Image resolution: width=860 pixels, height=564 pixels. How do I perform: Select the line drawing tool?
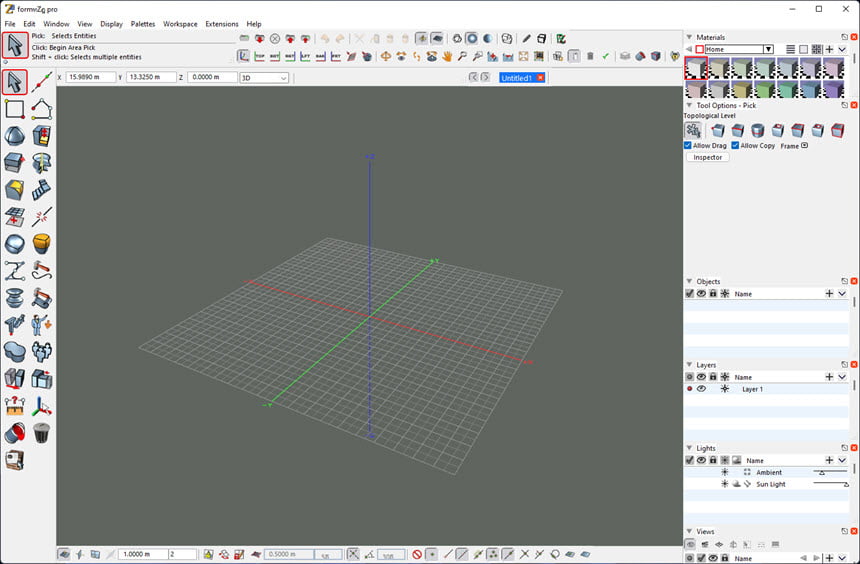[x=42, y=82]
